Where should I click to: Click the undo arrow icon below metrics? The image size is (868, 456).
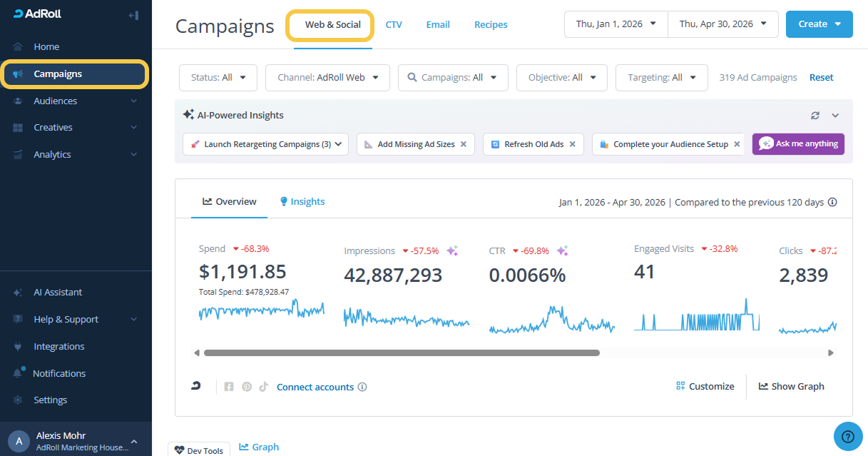[196, 386]
